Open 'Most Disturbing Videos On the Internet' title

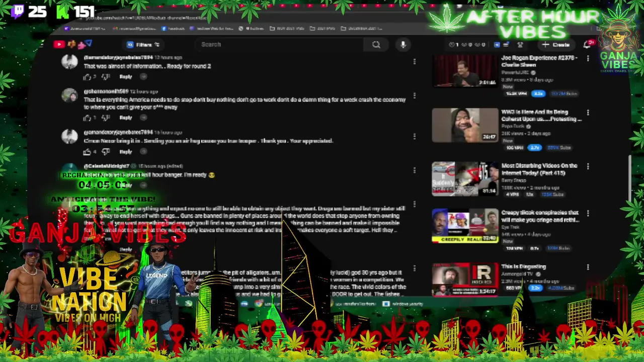coord(539,169)
